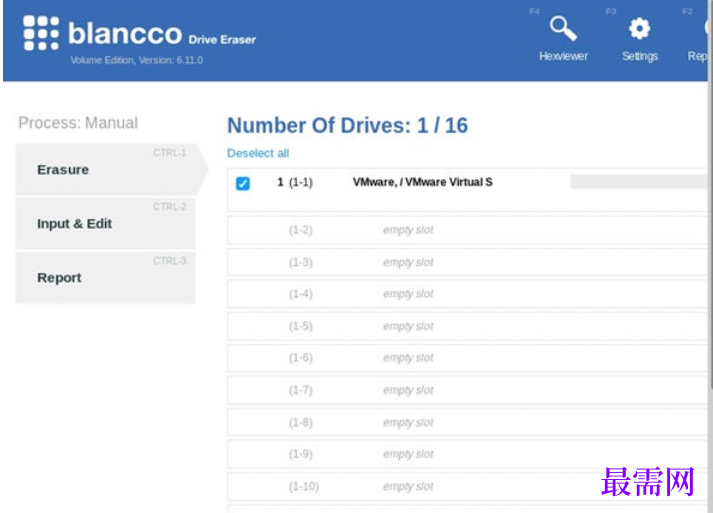Select the empty slot row (1-5)
Image resolution: width=713 pixels, height=513 pixels.
pos(467,327)
